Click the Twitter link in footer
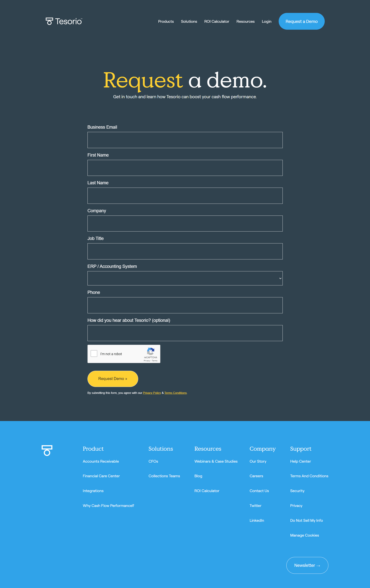This screenshot has width=370, height=588. tap(255, 506)
